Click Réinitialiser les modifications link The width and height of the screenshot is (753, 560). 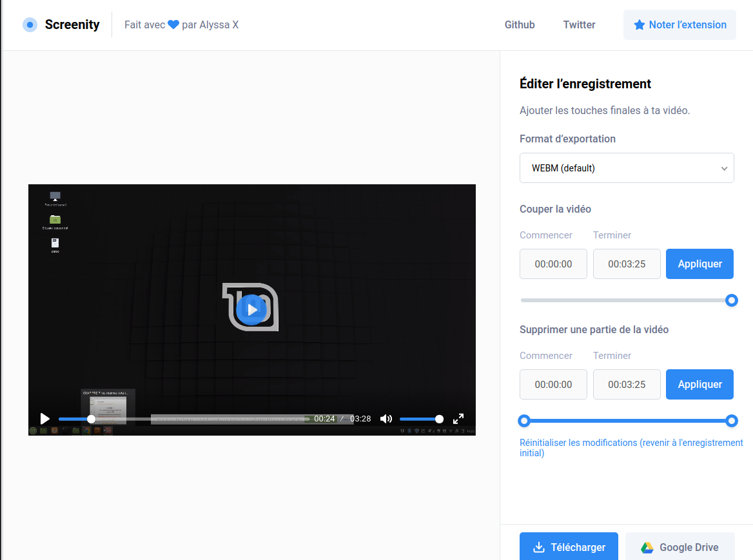coord(631,448)
